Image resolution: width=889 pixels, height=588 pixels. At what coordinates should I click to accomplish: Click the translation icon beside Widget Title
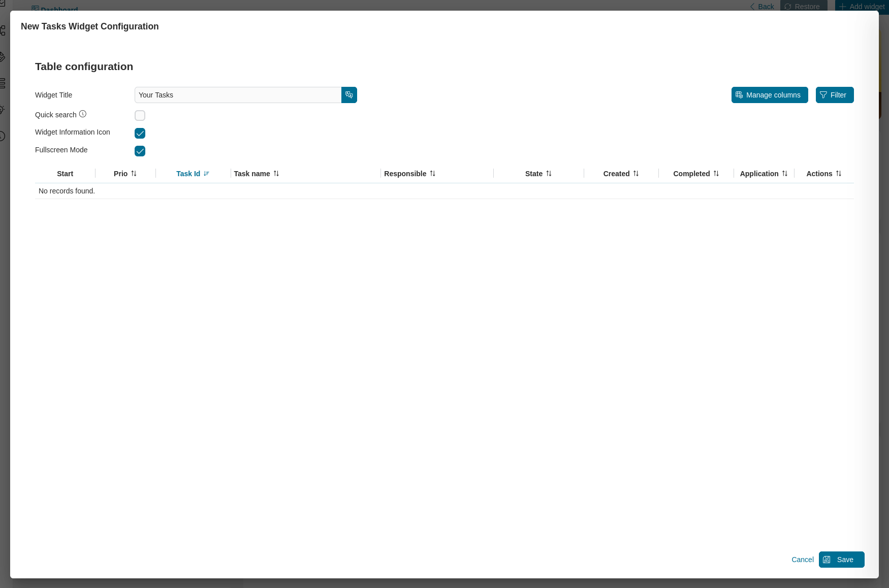pos(349,95)
